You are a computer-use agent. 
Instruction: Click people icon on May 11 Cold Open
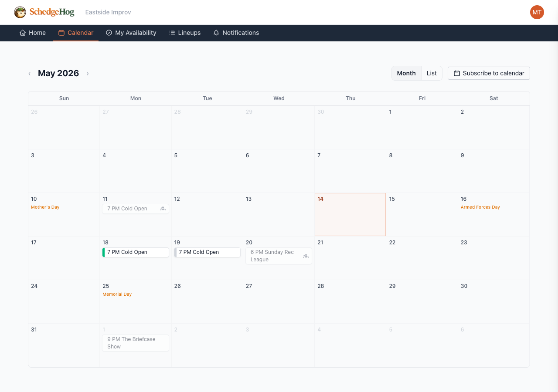click(163, 209)
